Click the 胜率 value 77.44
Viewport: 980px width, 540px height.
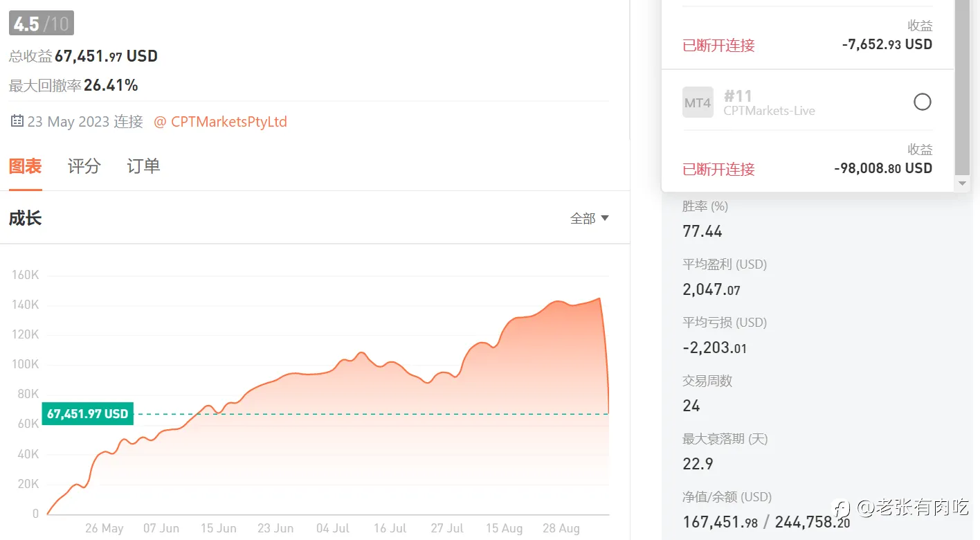click(x=702, y=231)
